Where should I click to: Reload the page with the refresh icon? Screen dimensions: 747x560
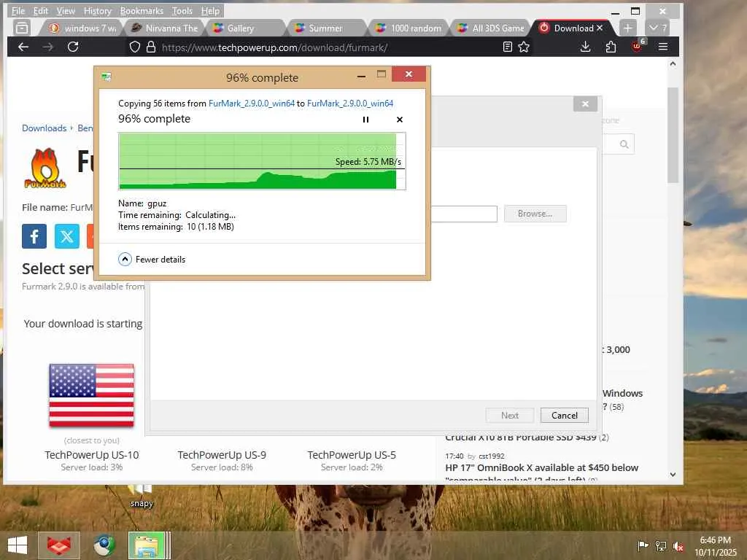pos(73,47)
